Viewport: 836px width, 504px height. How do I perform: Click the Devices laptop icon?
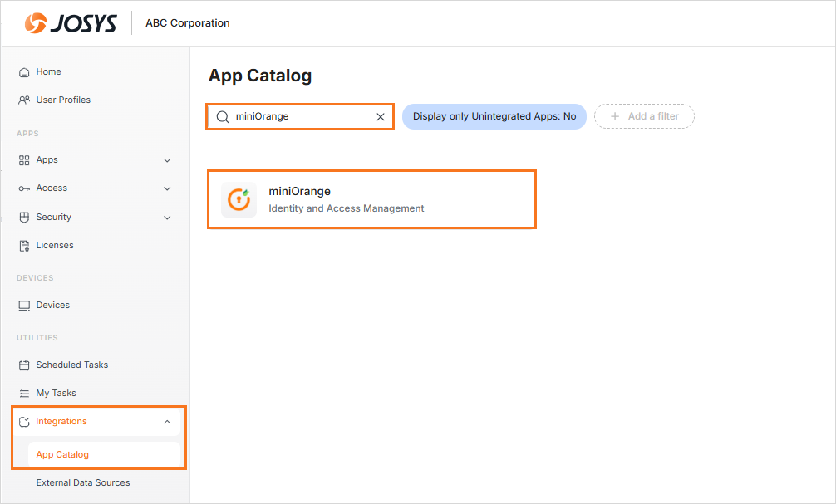point(24,306)
